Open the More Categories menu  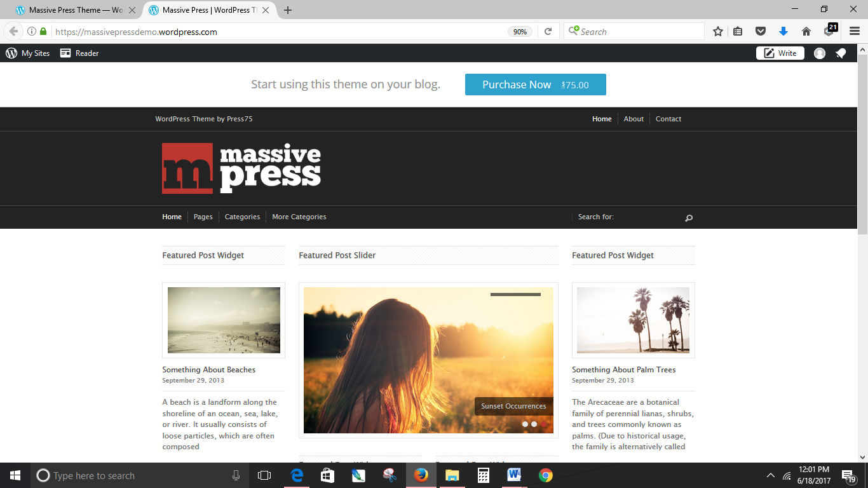point(299,217)
